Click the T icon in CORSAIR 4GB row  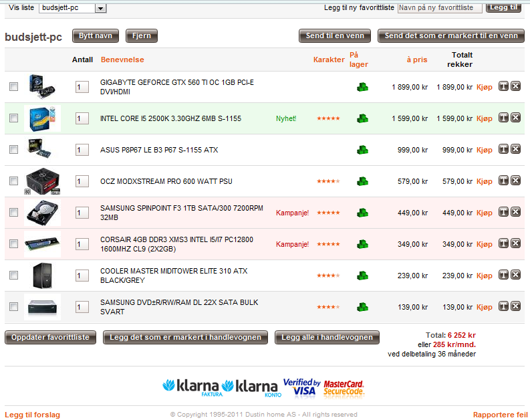click(x=503, y=243)
